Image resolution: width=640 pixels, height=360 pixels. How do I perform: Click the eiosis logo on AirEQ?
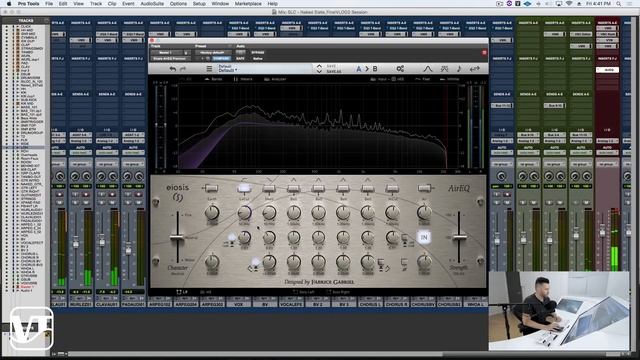[x=178, y=192]
